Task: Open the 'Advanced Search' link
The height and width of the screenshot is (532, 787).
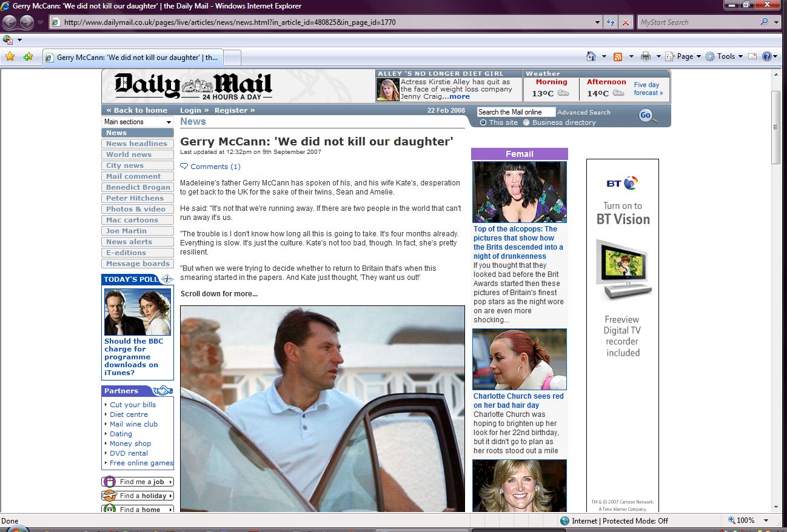Action: (583, 112)
